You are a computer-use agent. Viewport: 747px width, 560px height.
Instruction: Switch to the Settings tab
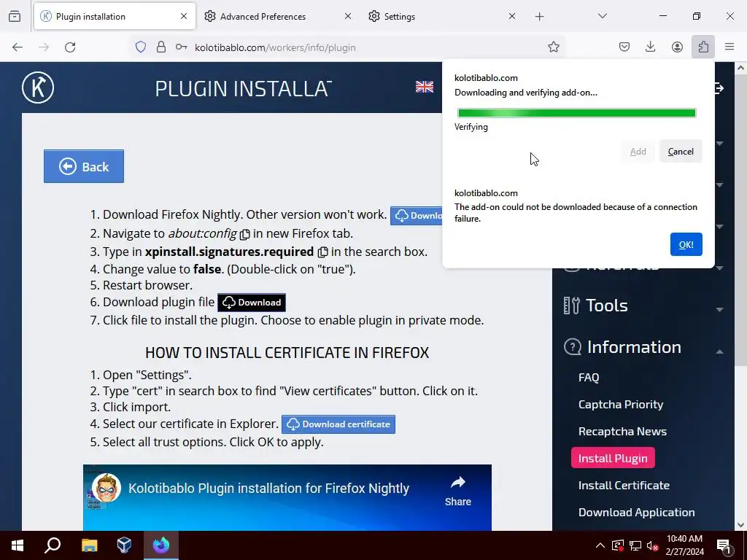443,17
